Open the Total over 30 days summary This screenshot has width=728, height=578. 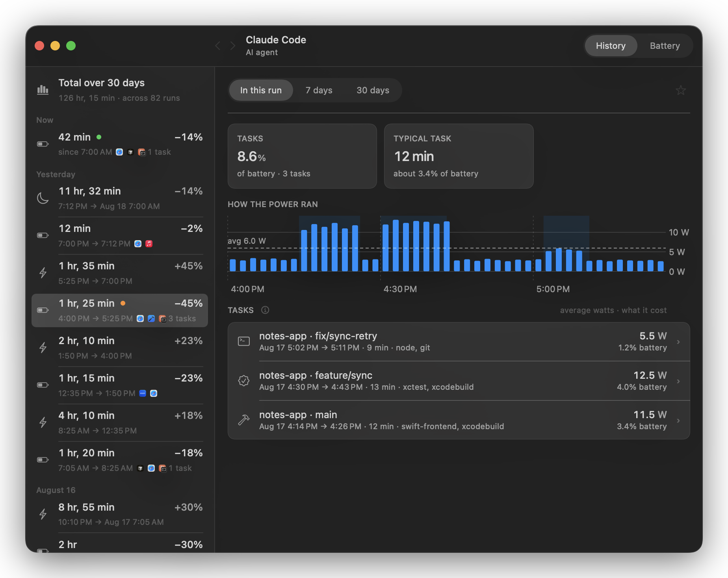coord(120,90)
